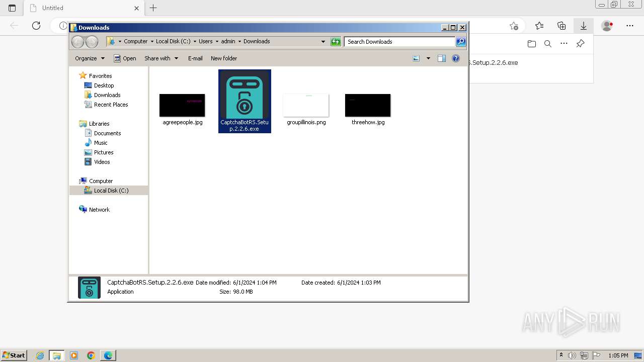Pin the Edge downloads panel

click(580, 44)
